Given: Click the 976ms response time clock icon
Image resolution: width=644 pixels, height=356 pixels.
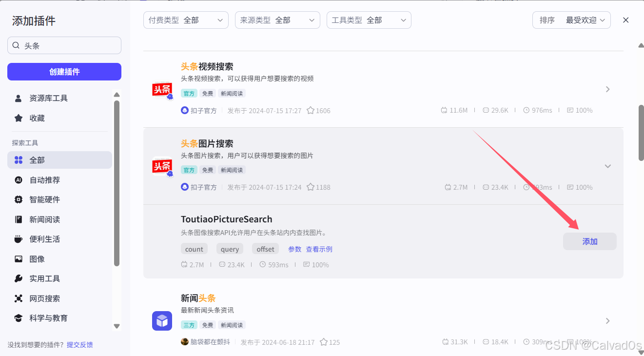Looking at the screenshot, I should pos(527,111).
